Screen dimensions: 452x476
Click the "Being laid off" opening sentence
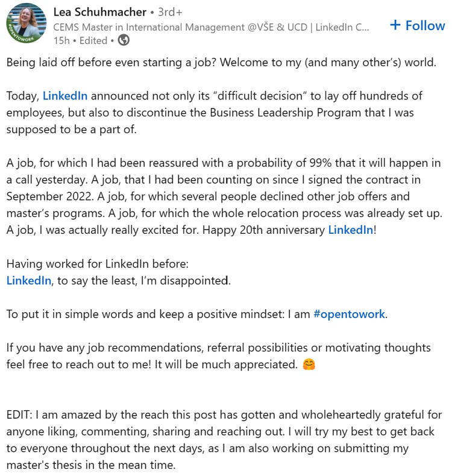point(221,62)
